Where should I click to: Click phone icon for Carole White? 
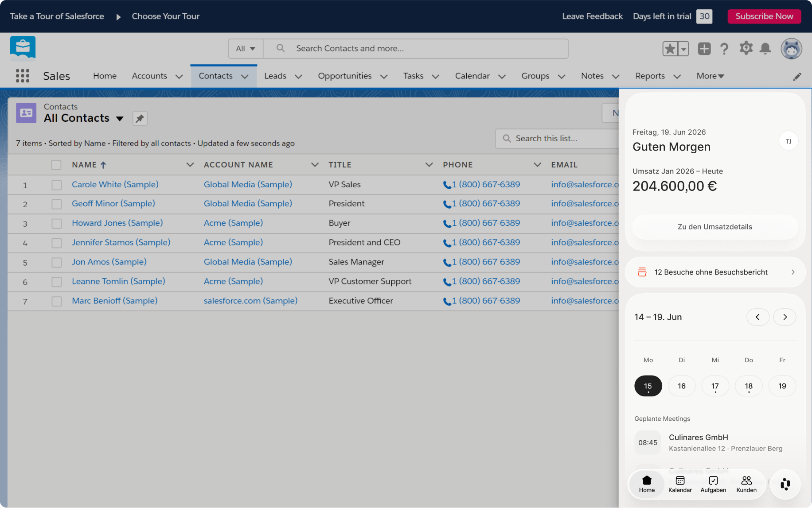(x=447, y=185)
